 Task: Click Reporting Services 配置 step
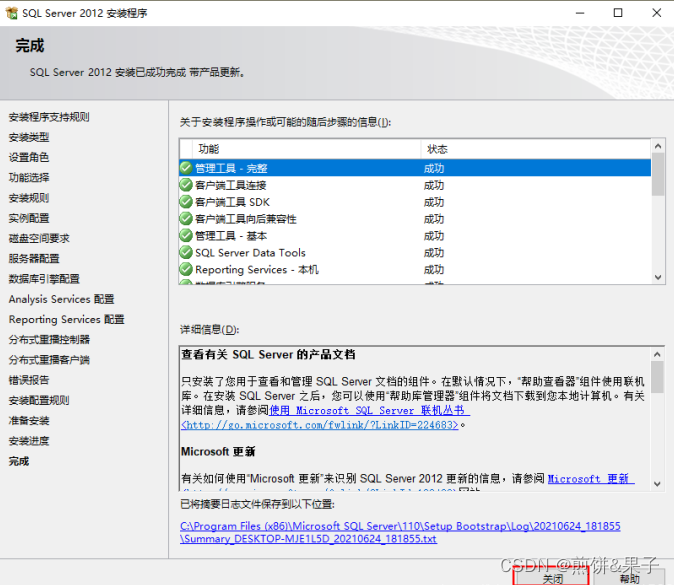(67, 319)
